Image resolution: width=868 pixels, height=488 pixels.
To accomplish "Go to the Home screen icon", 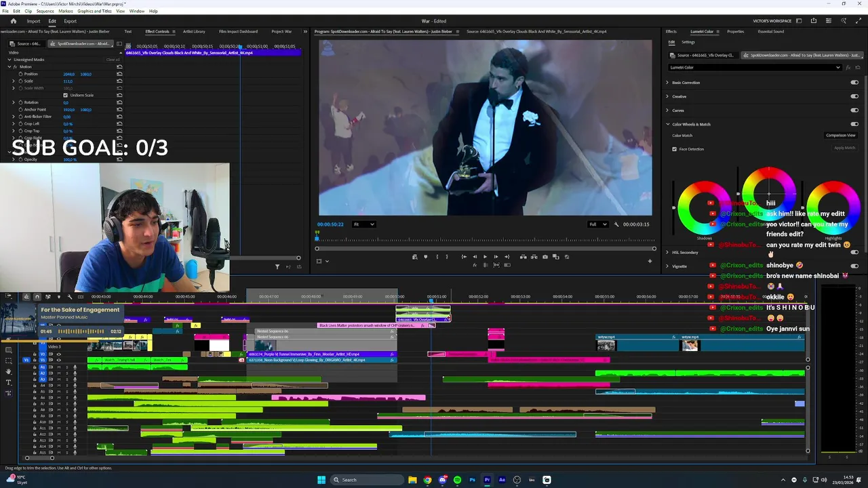I will coord(13,21).
